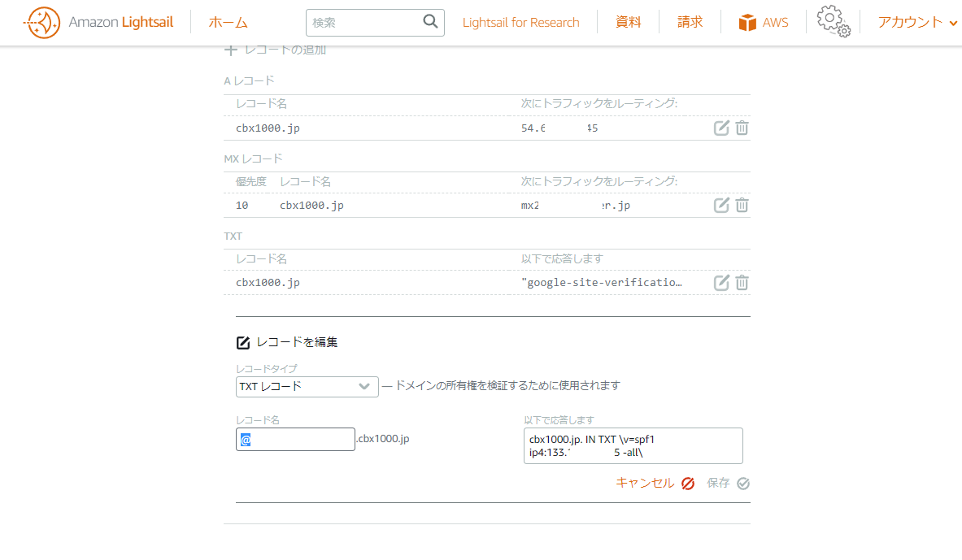Open the AWS console cube link

pos(764,23)
